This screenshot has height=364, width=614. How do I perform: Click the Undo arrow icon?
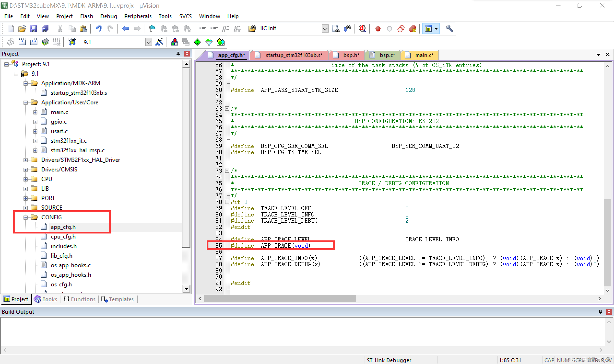99,29
